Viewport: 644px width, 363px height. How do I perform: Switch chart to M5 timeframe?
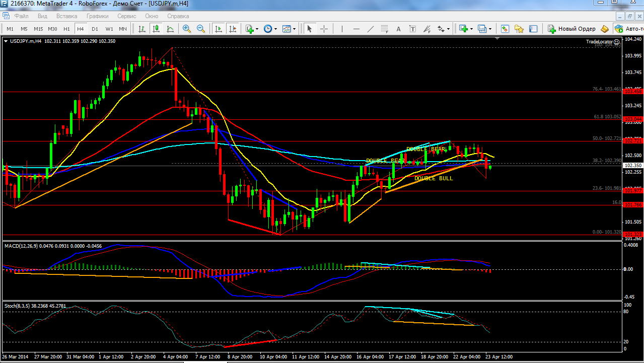[24, 29]
